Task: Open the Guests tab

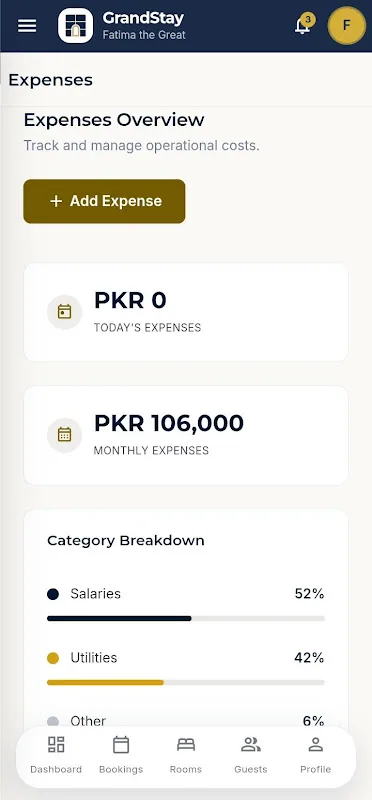Action: pos(251,755)
